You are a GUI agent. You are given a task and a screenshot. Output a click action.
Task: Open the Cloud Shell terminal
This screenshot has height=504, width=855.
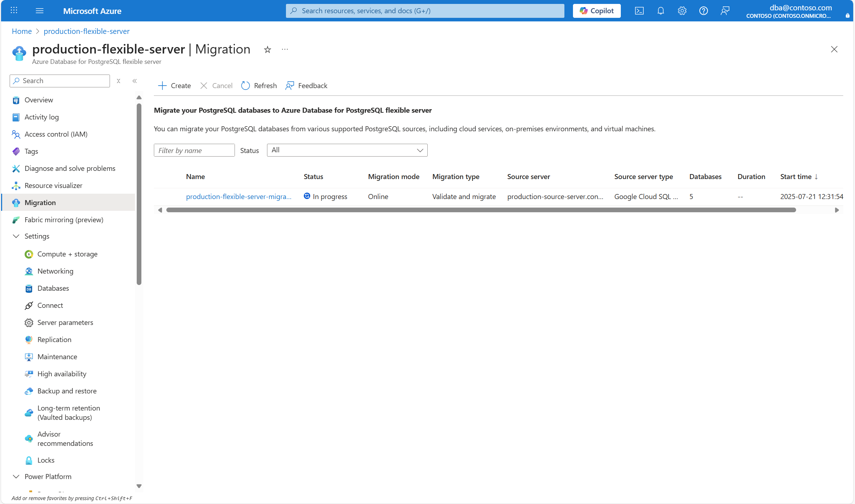point(639,11)
